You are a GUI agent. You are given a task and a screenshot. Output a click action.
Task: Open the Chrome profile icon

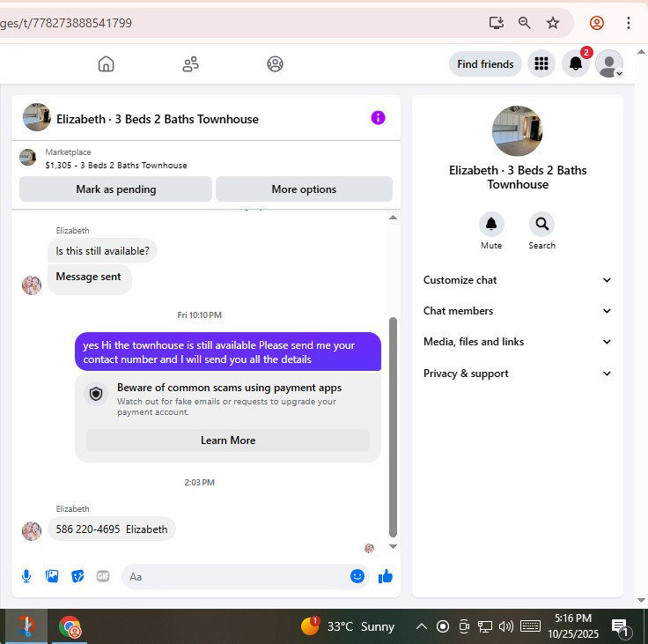(x=596, y=23)
